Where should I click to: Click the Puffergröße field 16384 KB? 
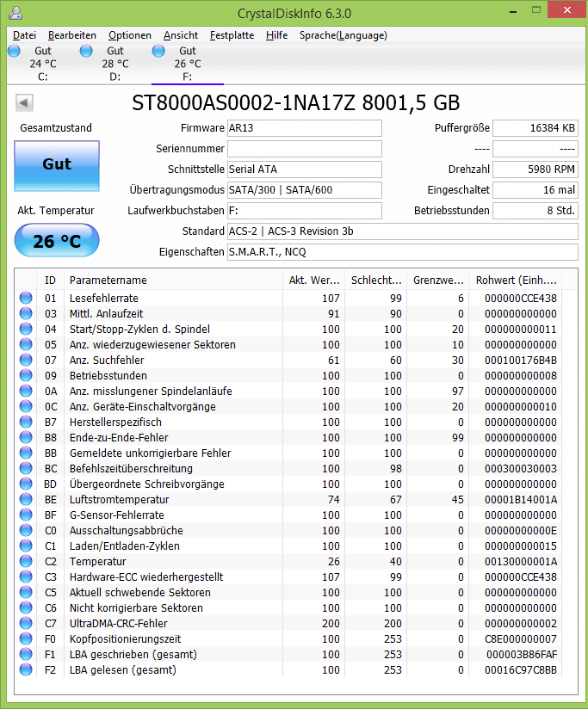pos(535,128)
